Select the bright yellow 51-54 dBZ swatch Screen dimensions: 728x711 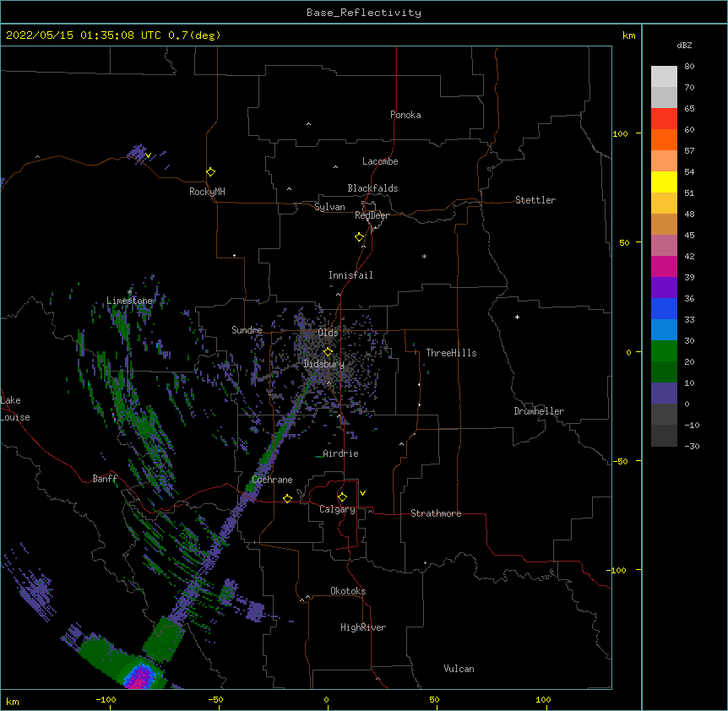click(664, 182)
